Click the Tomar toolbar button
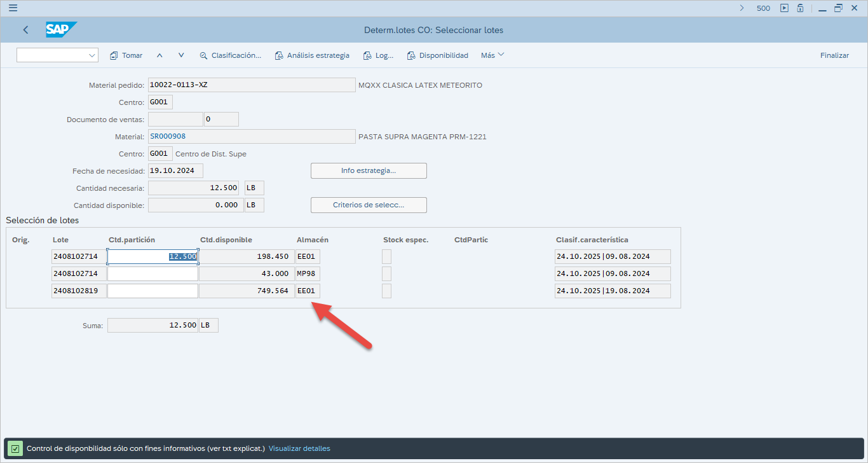 (126, 55)
